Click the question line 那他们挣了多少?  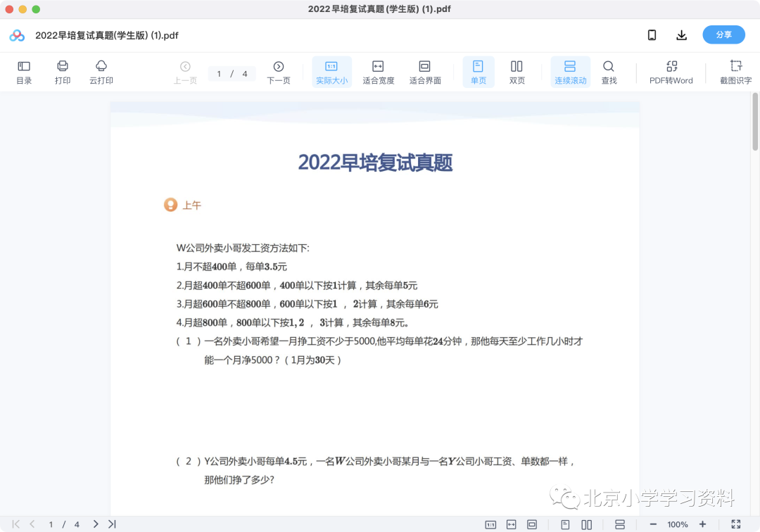[239, 480]
